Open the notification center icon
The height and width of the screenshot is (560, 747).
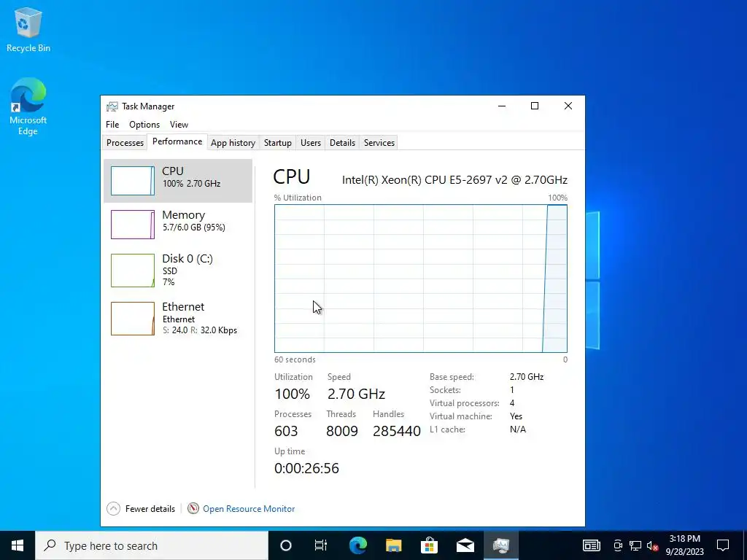pyautogui.click(x=723, y=545)
